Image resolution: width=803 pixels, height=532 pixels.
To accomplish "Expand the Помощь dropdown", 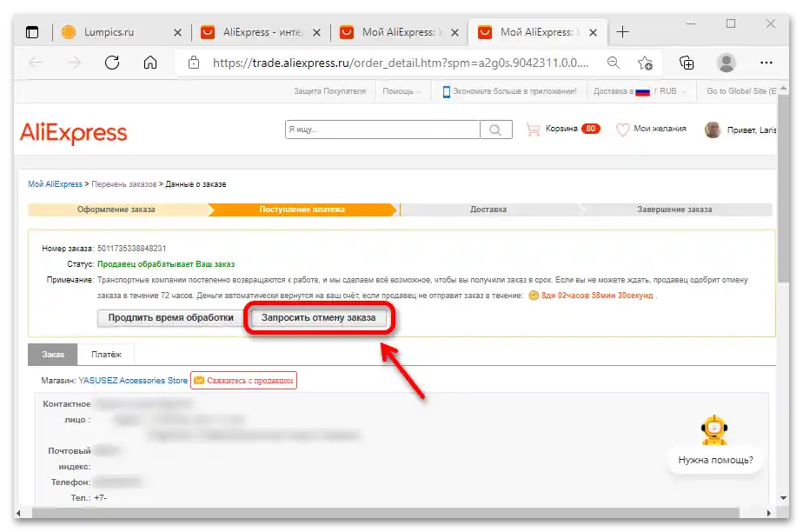I will pos(401,91).
